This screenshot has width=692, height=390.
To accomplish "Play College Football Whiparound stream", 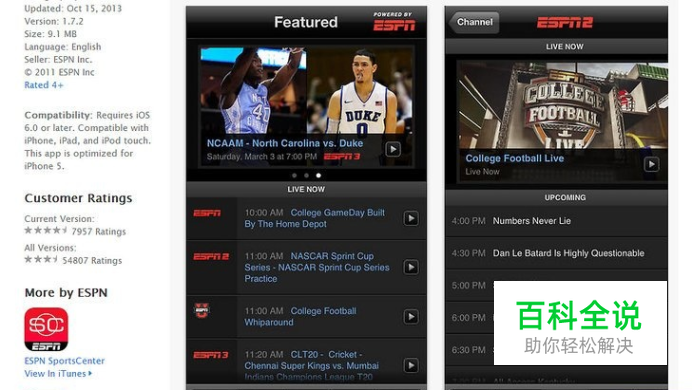I will click(x=411, y=317).
